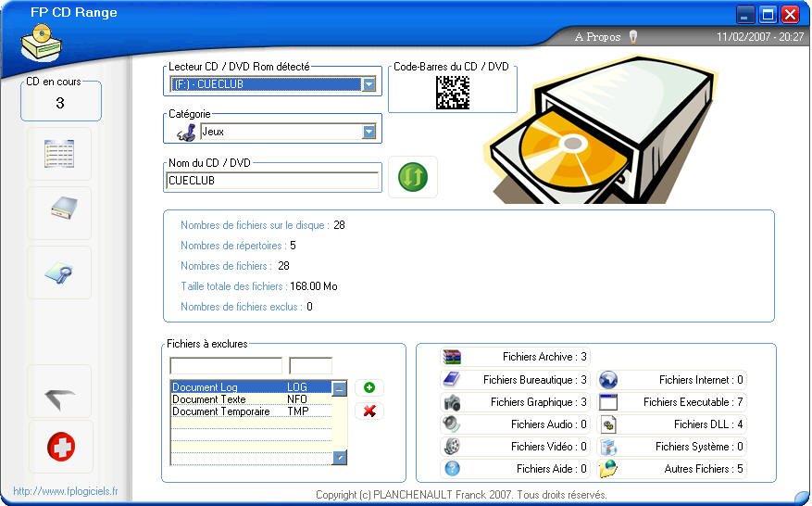812x506 pixels.
Task: Expand the Lecteur CD / DVD dropdown
Action: (x=369, y=84)
